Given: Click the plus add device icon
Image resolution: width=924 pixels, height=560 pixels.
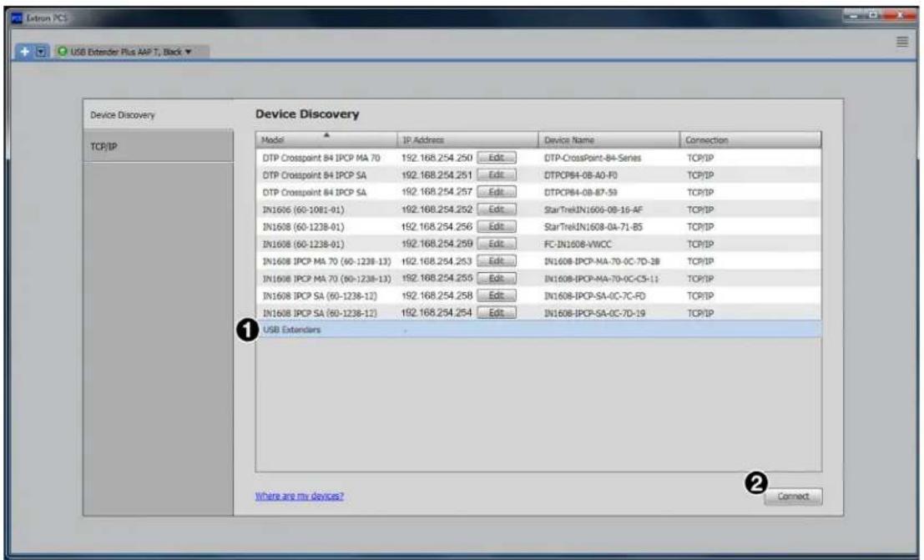Looking at the screenshot, I should pos(25,52).
